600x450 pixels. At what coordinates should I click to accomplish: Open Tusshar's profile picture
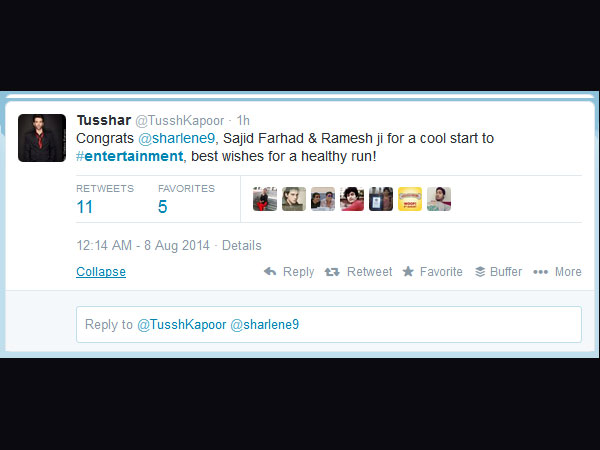(x=42, y=138)
